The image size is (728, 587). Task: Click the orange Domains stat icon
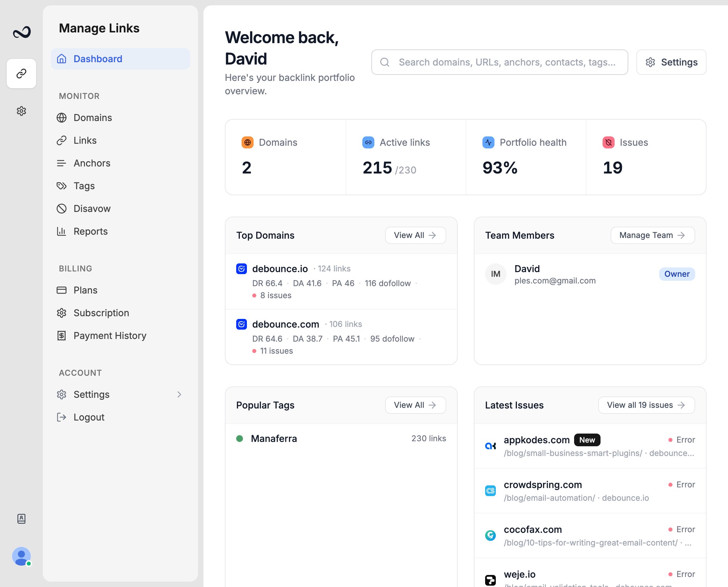248,142
